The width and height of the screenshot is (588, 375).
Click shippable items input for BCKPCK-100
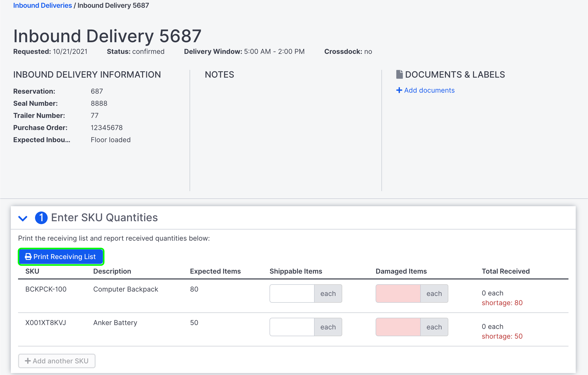[x=292, y=293]
